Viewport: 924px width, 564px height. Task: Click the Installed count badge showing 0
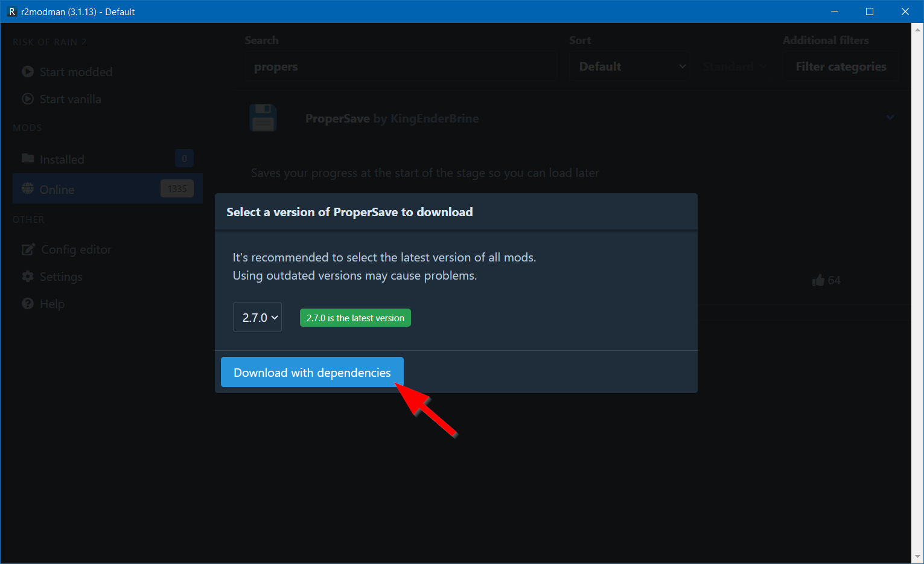tap(184, 158)
